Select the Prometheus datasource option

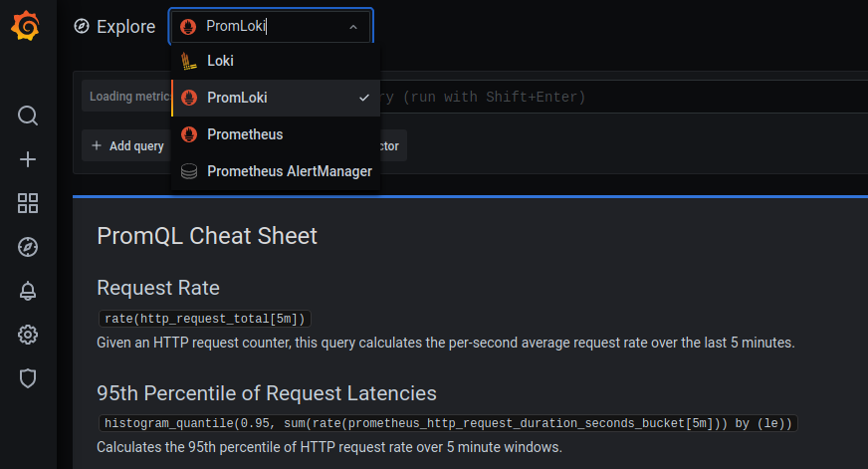tap(276, 134)
